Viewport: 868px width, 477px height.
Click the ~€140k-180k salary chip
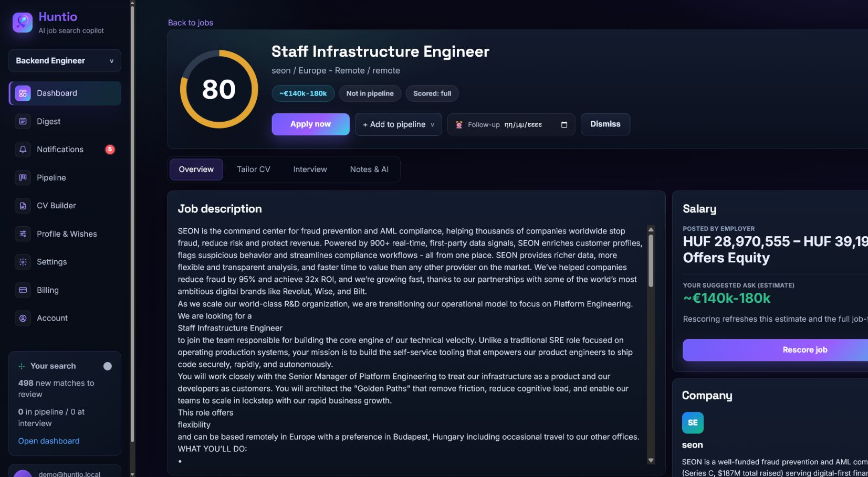tap(303, 93)
